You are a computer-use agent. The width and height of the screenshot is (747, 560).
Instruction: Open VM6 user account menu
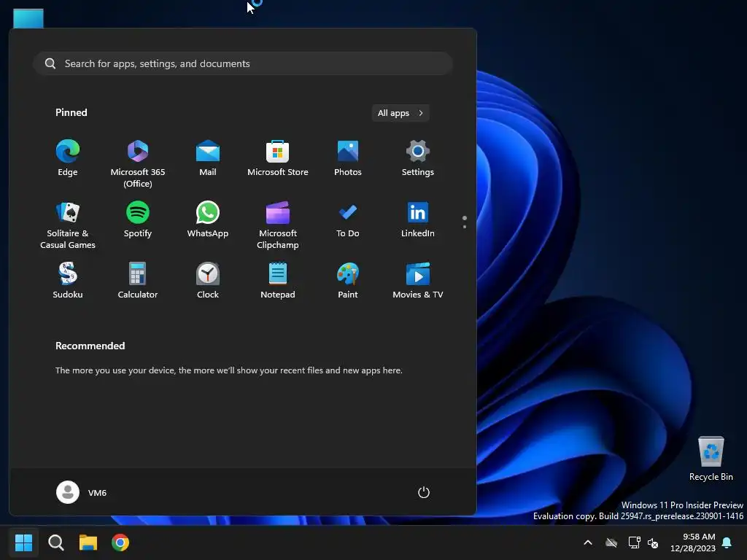82,492
